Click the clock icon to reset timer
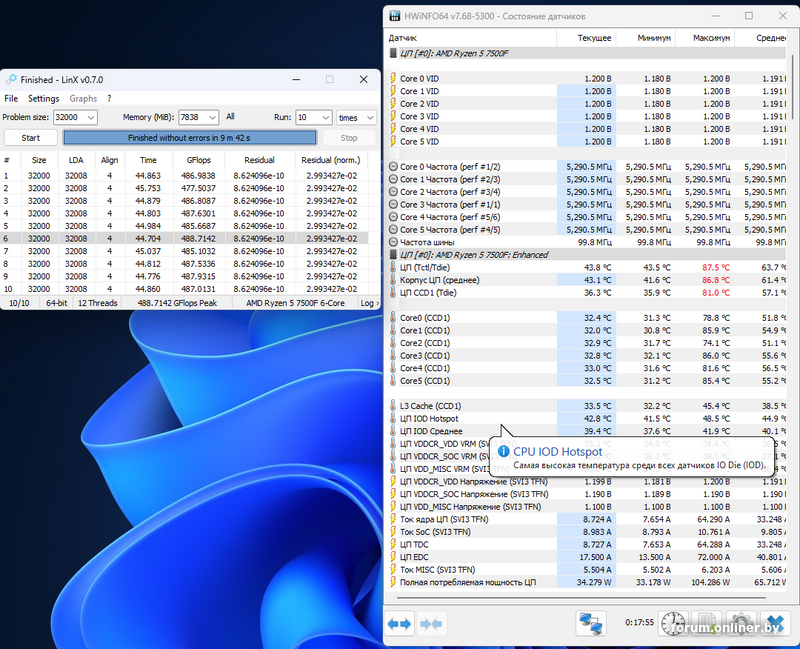 click(674, 624)
